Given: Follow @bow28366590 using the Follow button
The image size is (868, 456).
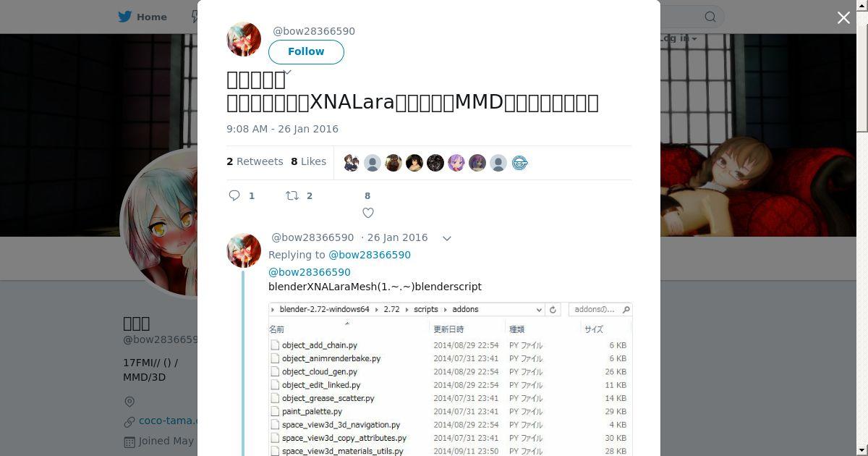Looking at the screenshot, I should [306, 51].
